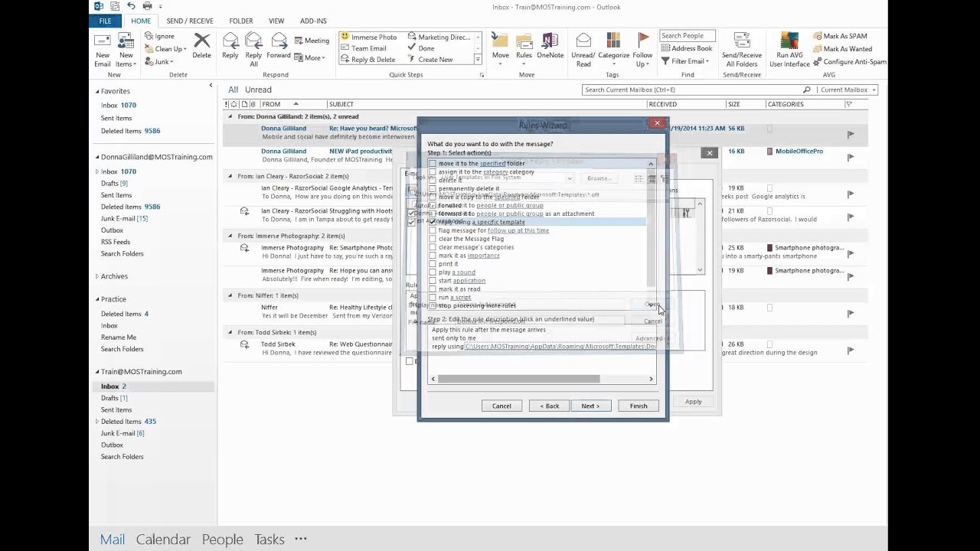This screenshot has width=980, height=551.
Task: Click in Search Current Mailbox field
Action: (691, 90)
